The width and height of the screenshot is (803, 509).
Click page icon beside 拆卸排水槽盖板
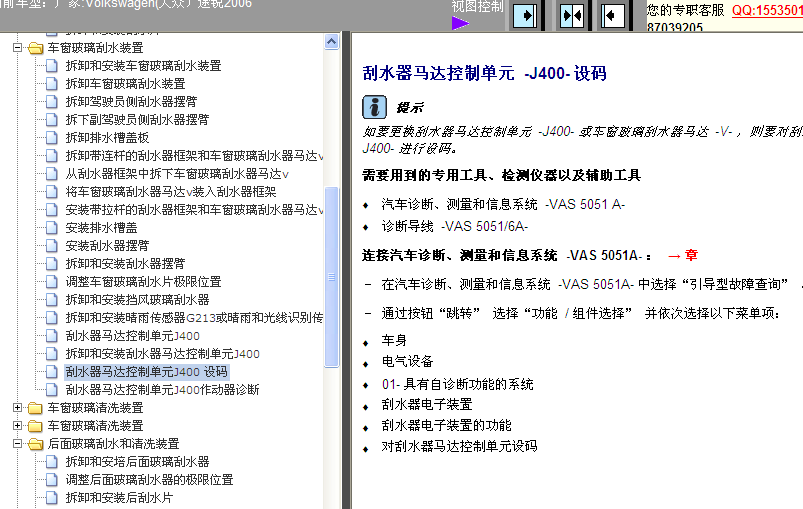(x=52, y=138)
